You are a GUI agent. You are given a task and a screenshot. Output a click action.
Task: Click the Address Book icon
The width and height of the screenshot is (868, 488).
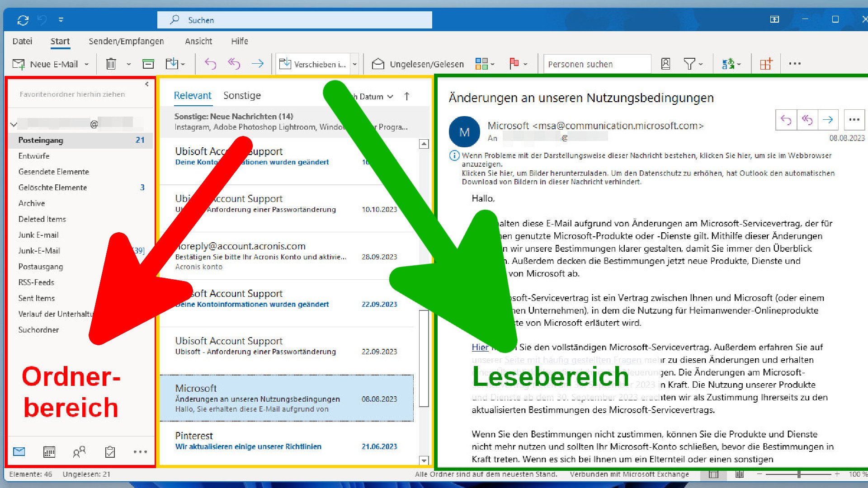click(665, 64)
